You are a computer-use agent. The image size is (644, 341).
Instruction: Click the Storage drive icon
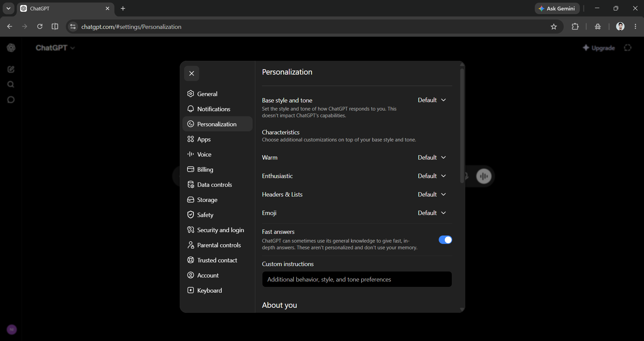pyautogui.click(x=191, y=200)
